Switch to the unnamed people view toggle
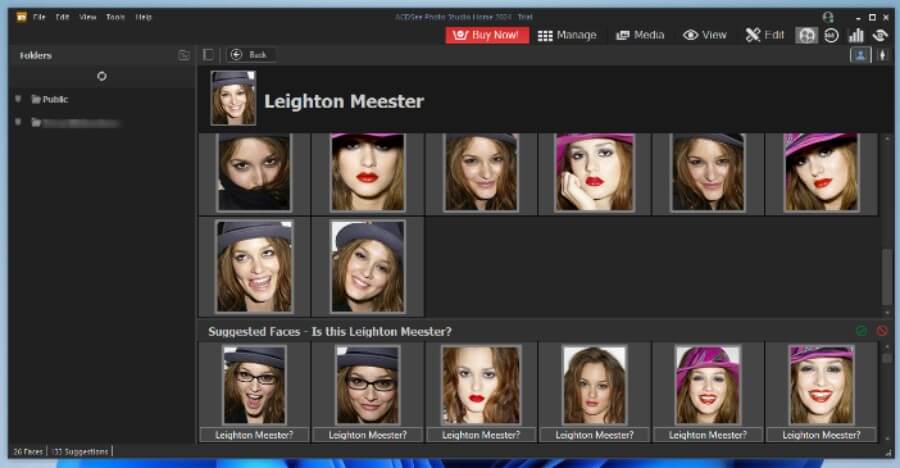Viewport: 900px width, 468px height. [x=882, y=55]
